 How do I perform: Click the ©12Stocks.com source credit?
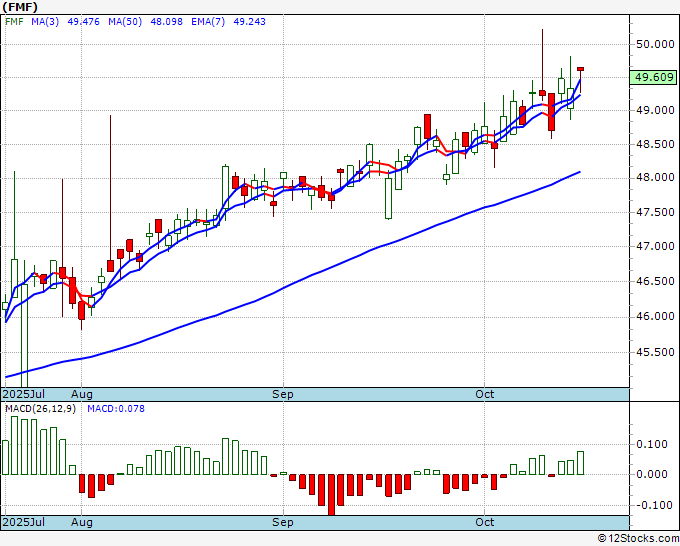(x=638, y=538)
